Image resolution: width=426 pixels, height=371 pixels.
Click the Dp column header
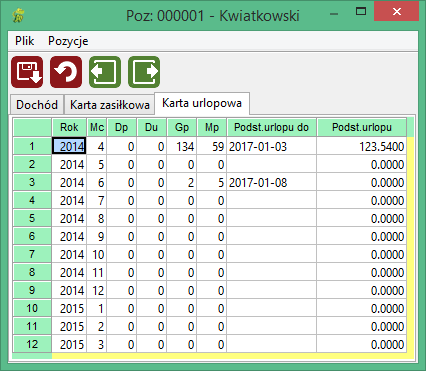pos(121,127)
